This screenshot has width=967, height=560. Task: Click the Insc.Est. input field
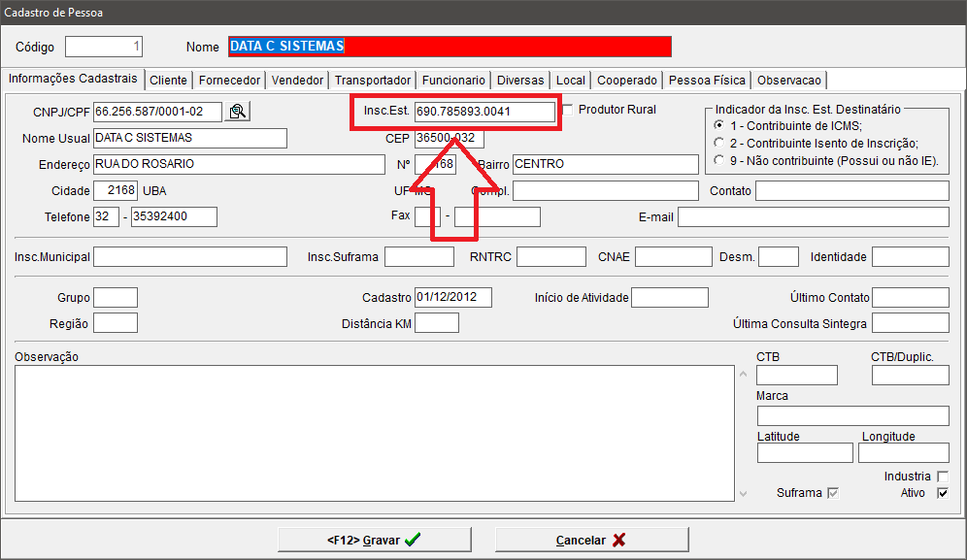(484, 112)
